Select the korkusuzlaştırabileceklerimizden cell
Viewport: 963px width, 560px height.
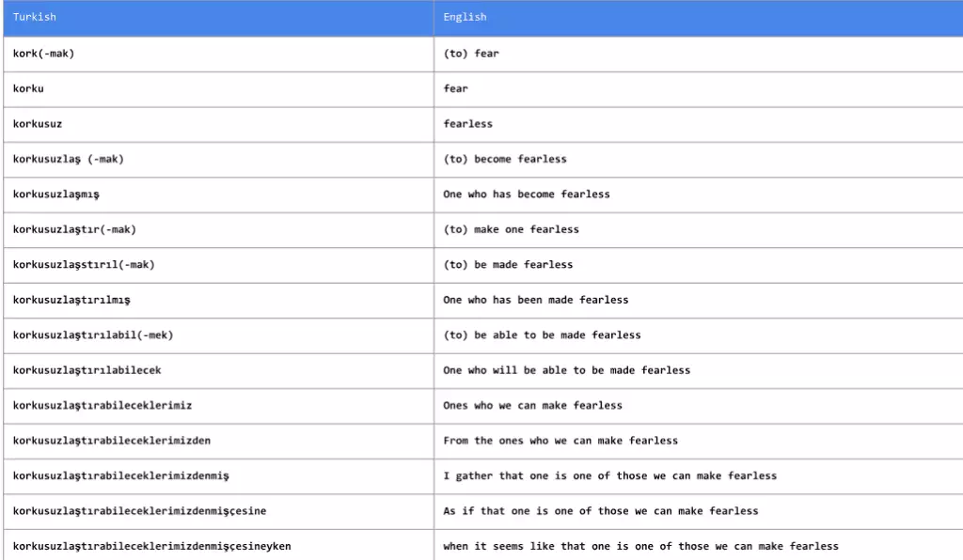[218, 441]
